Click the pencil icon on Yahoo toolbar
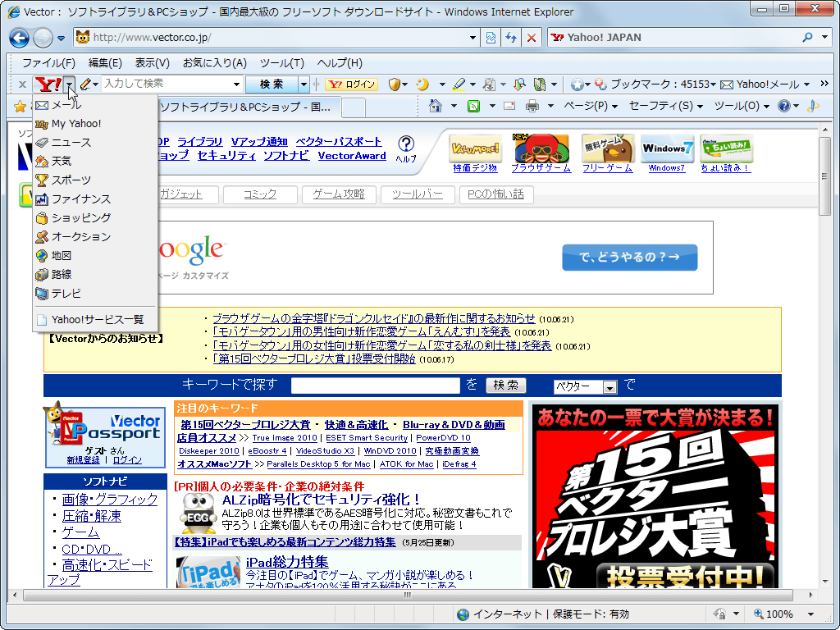The height and width of the screenshot is (630, 840). coord(85,84)
